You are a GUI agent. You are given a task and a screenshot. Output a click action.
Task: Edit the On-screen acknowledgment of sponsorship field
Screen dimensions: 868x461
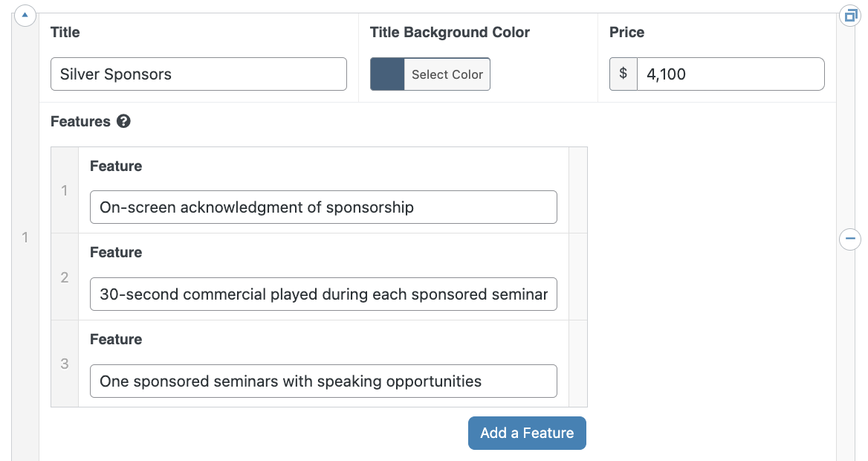[323, 207]
